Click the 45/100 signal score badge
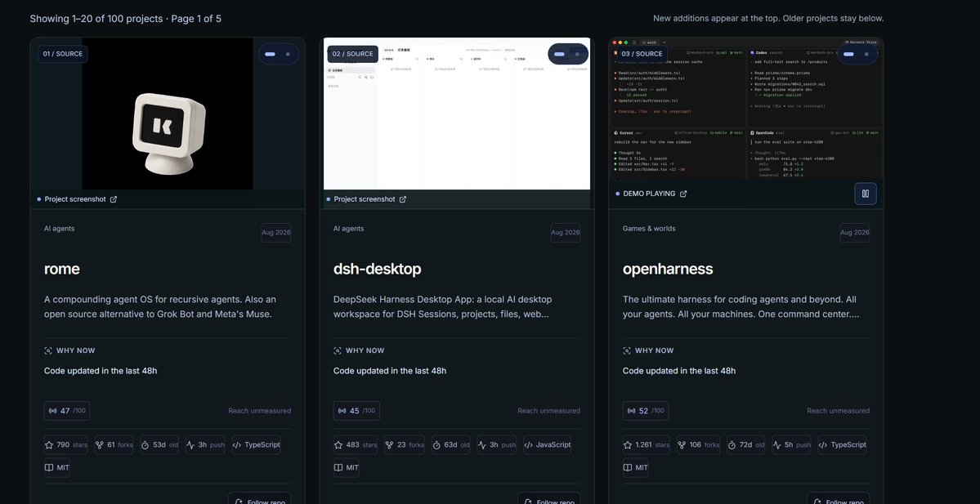Screen dimensions: 980x504 356,410
